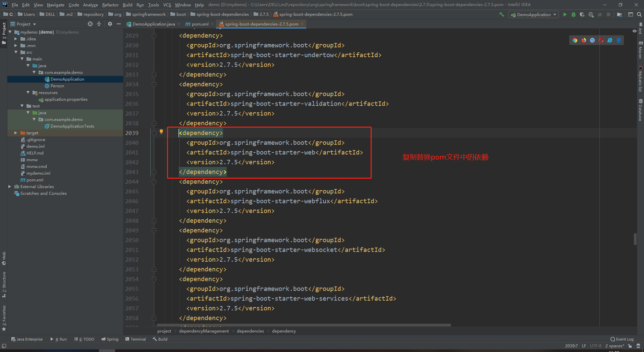Toggle the Structure tool window

pyautogui.click(x=4, y=285)
